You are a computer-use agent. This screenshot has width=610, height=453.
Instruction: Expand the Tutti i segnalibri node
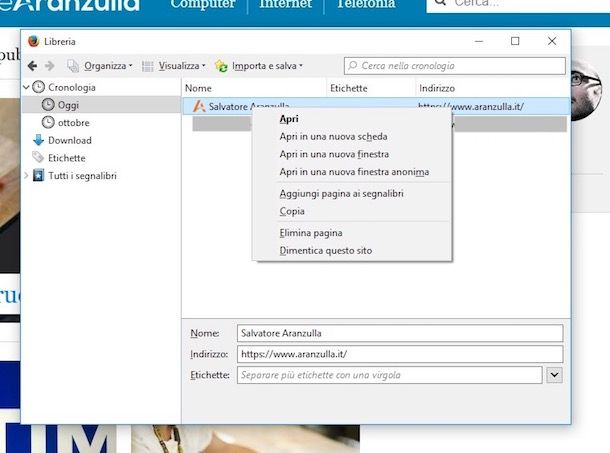tap(26, 176)
